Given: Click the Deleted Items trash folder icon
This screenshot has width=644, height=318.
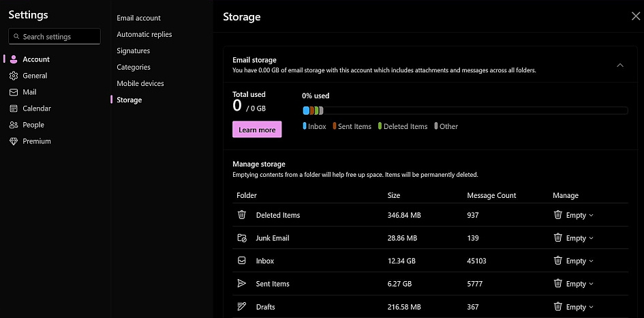Looking at the screenshot, I should (242, 215).
